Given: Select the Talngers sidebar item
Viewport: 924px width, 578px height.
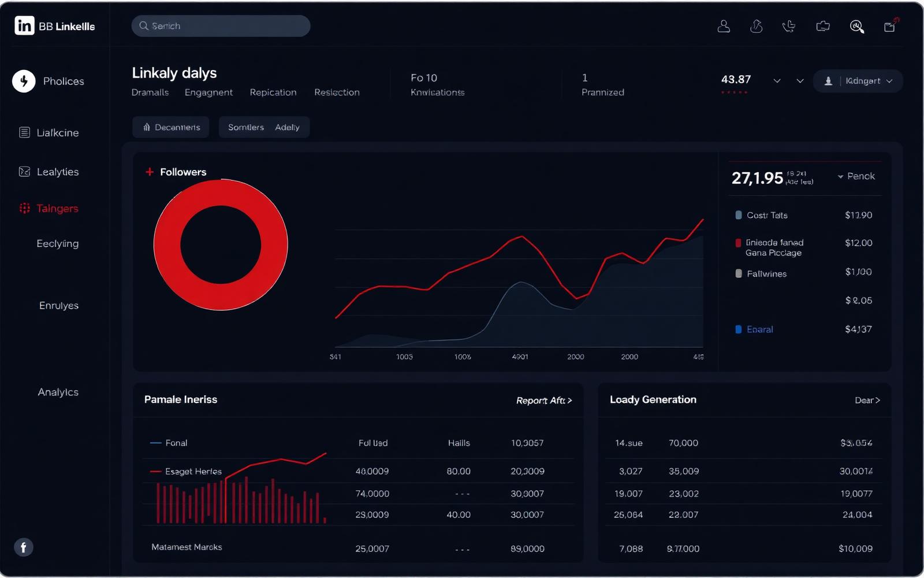Looking at the screenshot, I should [x=49, y=208].
